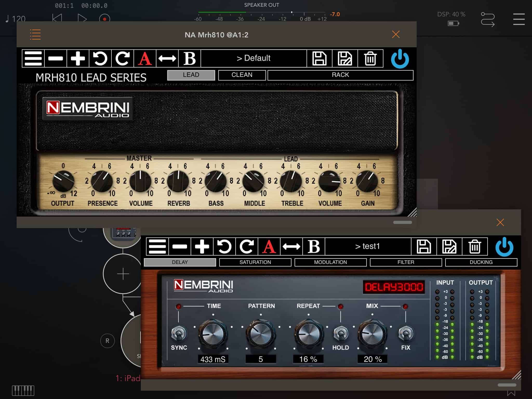Screen dimensions: 532x399
Task: Switch to the DUCKING tab
Action: (x=481, y=262)
